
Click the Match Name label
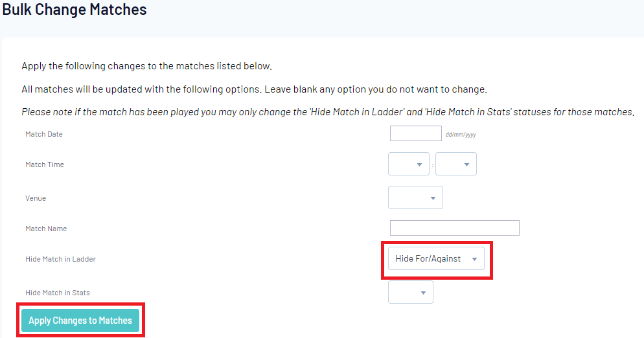pos(46,229)
